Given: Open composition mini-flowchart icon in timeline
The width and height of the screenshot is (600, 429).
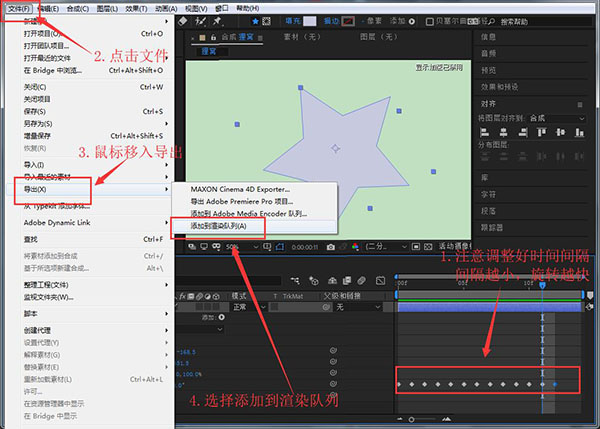Looking at the screenshot, I should pos(295,281).
